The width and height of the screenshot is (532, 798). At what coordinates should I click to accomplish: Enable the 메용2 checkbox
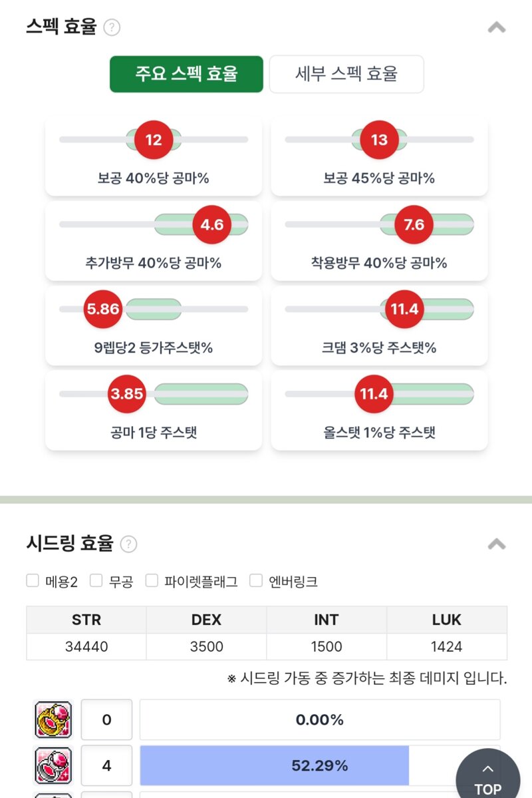[33, 580]
